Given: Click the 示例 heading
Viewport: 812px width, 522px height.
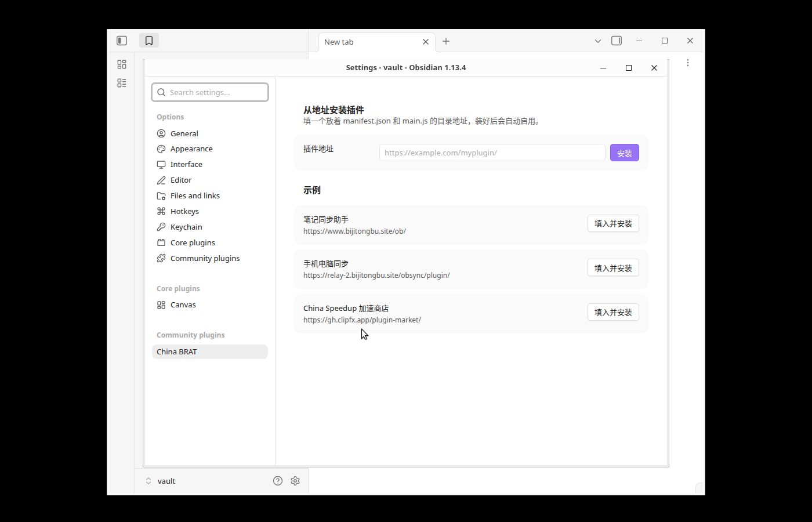Looking at the screenshot, I should (x=312, y=190).
